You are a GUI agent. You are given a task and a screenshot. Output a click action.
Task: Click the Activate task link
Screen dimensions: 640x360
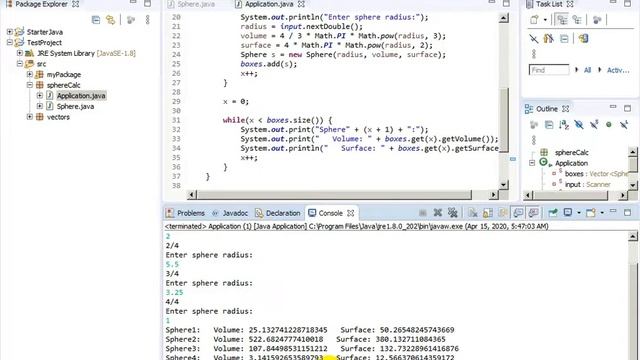pyautogui.click(x=618, y=70)
